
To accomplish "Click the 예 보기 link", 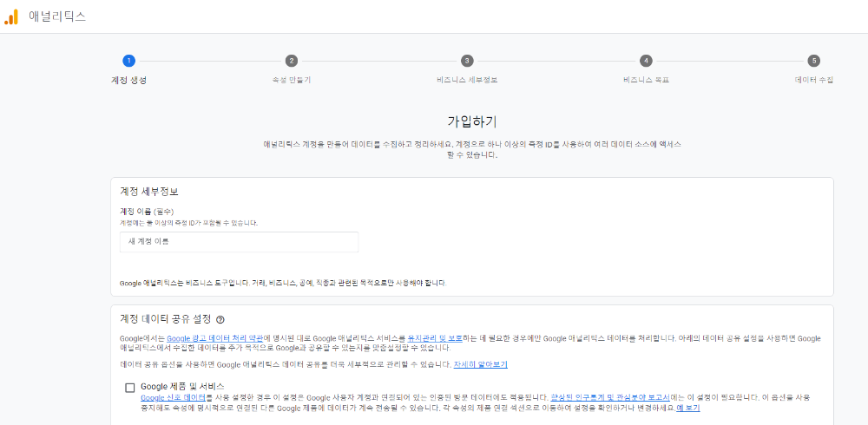I will click(688, 409).
